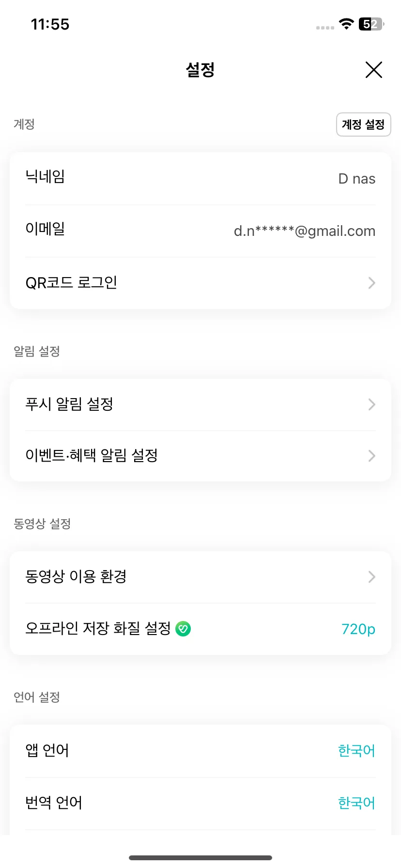401x868 pixels.
Task: Tap the green badge beside 오프라인 저장 화질 설정
Action: 183,629
